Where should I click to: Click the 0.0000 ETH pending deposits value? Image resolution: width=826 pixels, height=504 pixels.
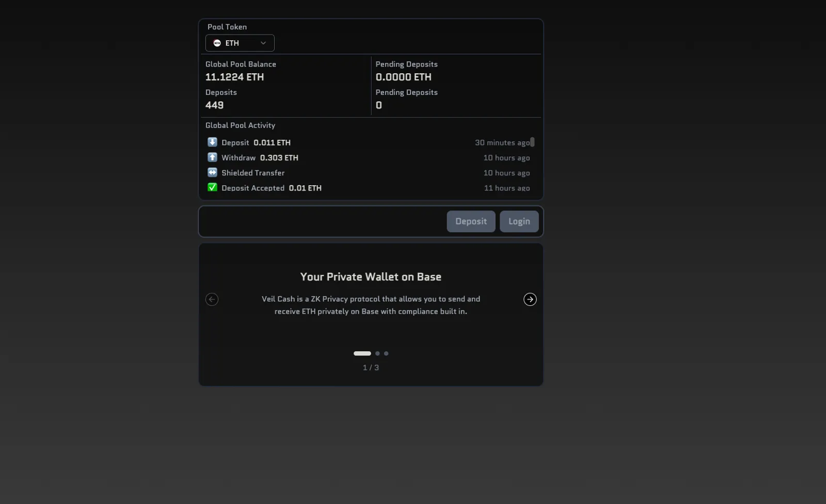[403, 77]
